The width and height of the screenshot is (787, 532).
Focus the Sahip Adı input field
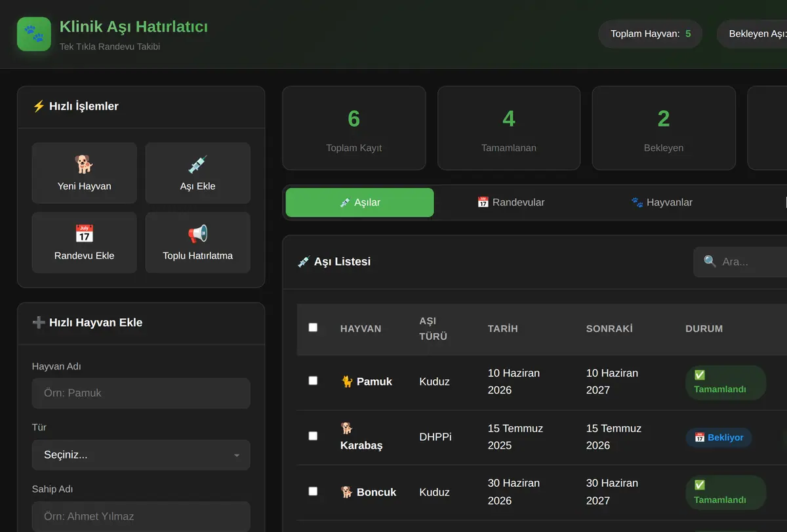point(141,516)
